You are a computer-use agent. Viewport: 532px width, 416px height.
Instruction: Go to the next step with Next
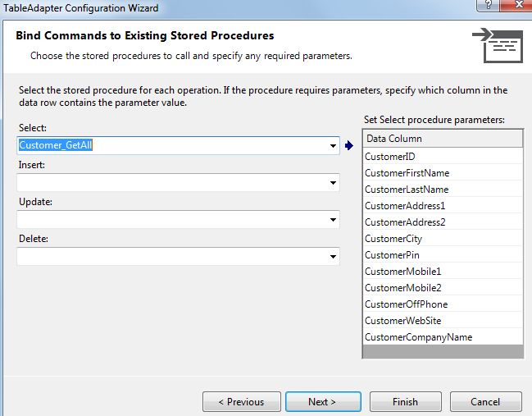point(322,402)
